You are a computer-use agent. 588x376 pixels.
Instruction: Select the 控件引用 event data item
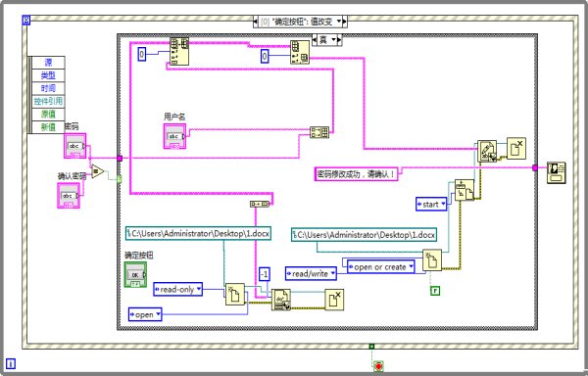coord(48,101)
